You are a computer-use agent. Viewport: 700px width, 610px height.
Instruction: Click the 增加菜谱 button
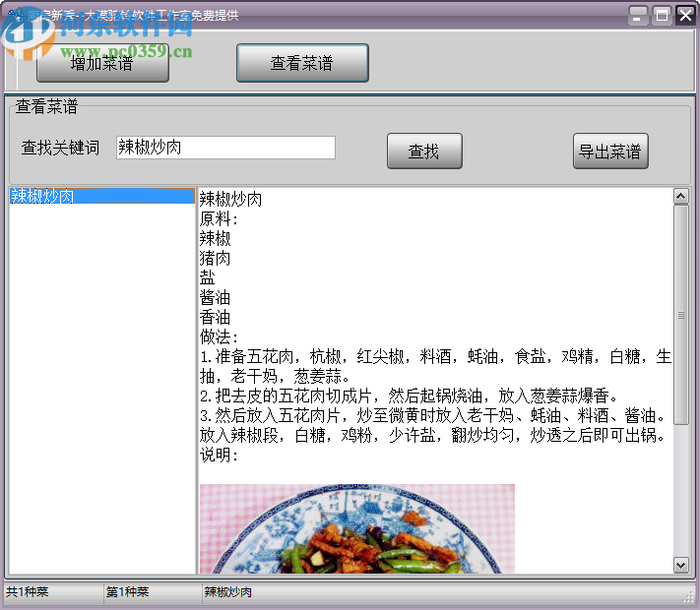[x=102, y=63]
